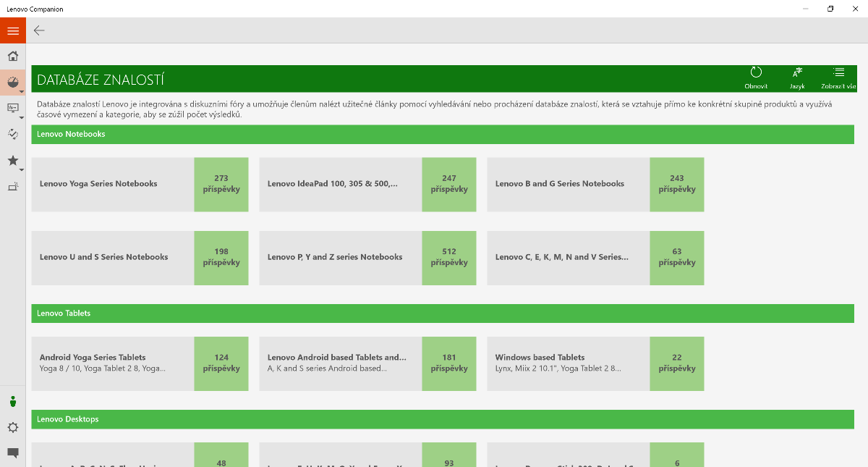868x467 pixels.
Task: Open the feedback speech bubble icon
Action: click(13, 453)
